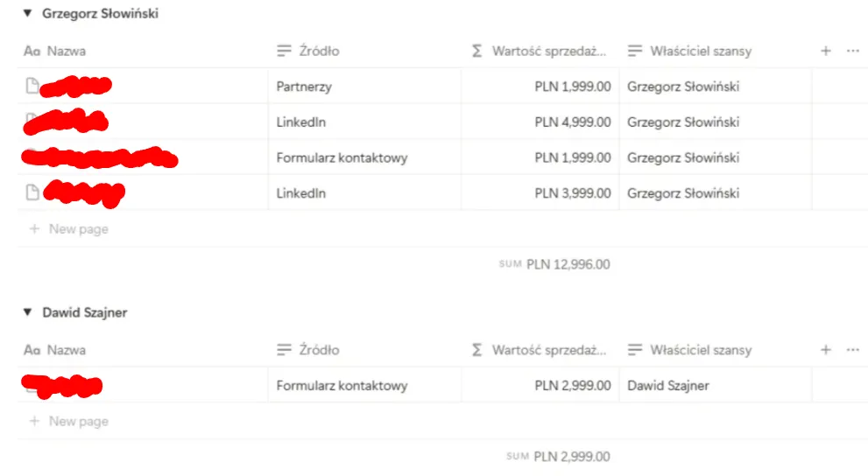Click sigma icon in Grzegorz Słowiński table header
The image size is (868, 476).
pos(476,51)
